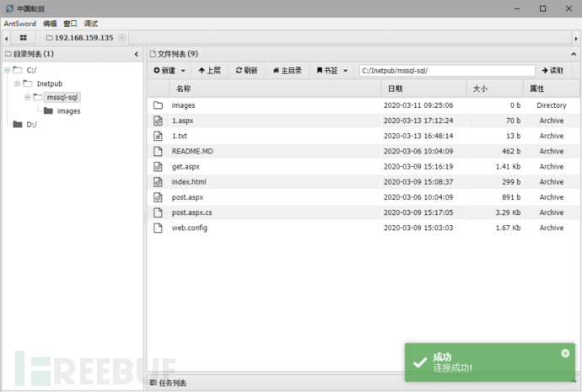The image size is (582, 392).
Task: Collapse the 目录列表 directory panel
Action: [x=136, y=54]
